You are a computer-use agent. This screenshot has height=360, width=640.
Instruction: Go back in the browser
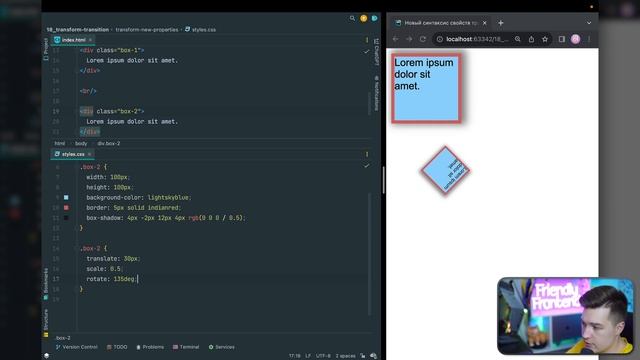396,39
